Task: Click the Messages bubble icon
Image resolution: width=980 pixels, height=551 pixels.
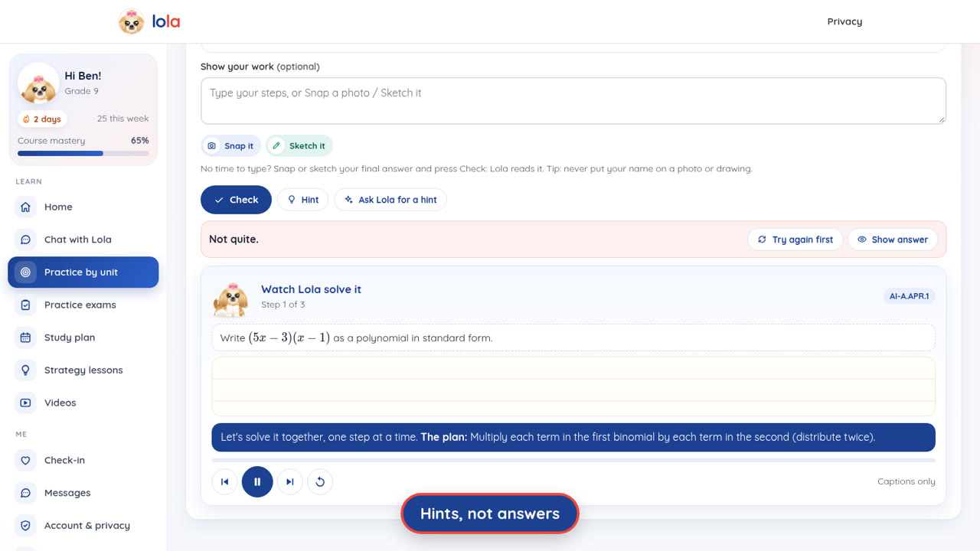Action: [25, 493]
